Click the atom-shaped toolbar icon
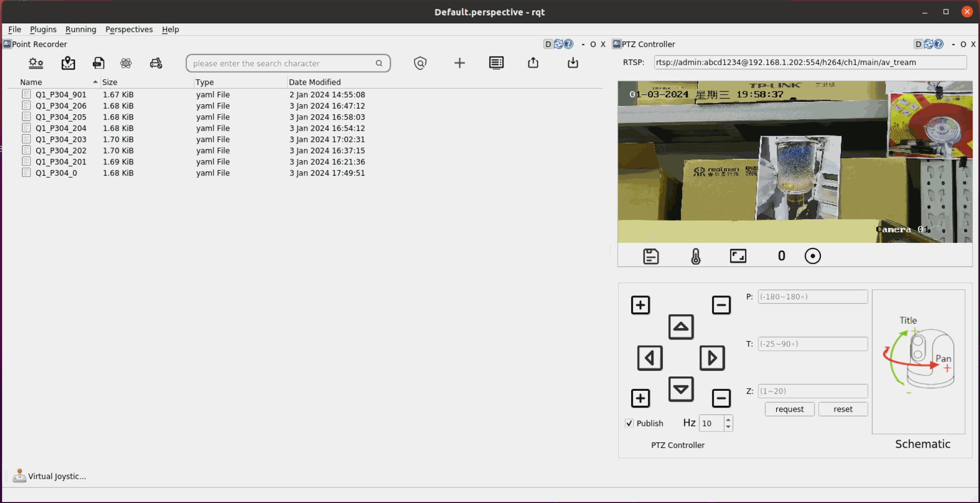Screen dimensions: 980x503 pos(126,63)
